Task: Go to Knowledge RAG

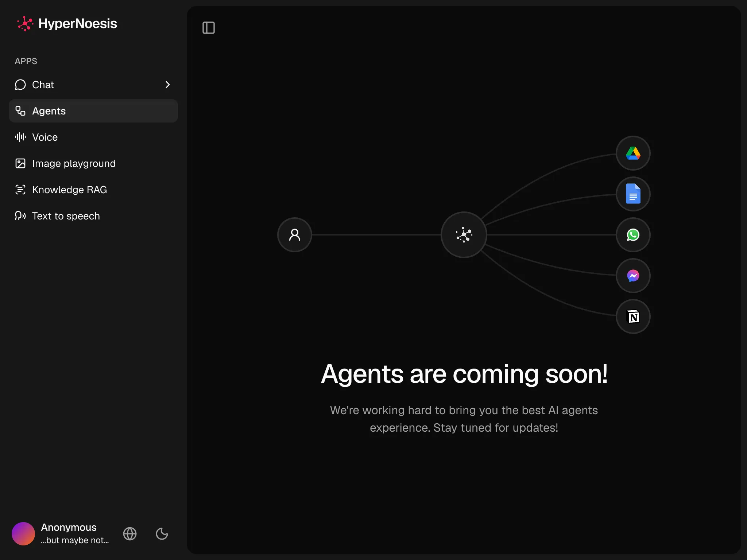Action: point(93,190)
